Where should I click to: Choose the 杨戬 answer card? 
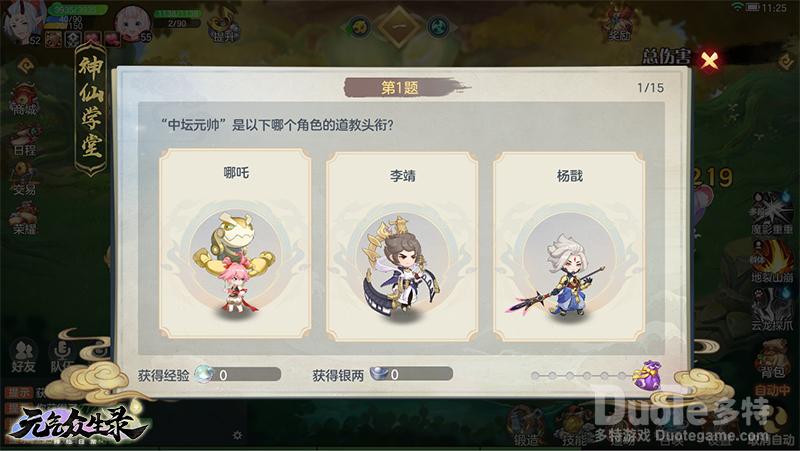[569, 246]
